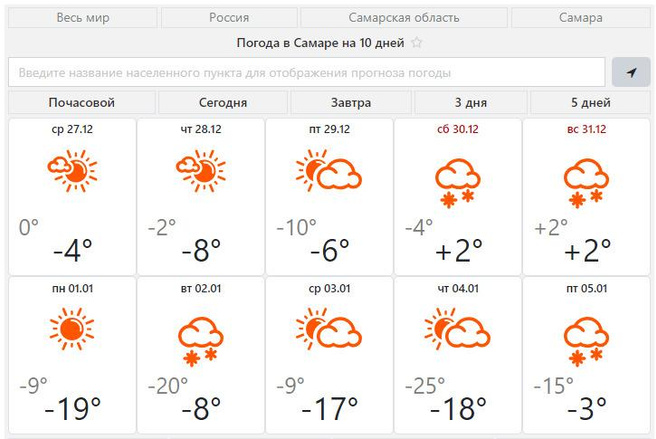Switch to the 5 дней tab
The width and height of the screenshot is (656, 439).
coord(588,103)
